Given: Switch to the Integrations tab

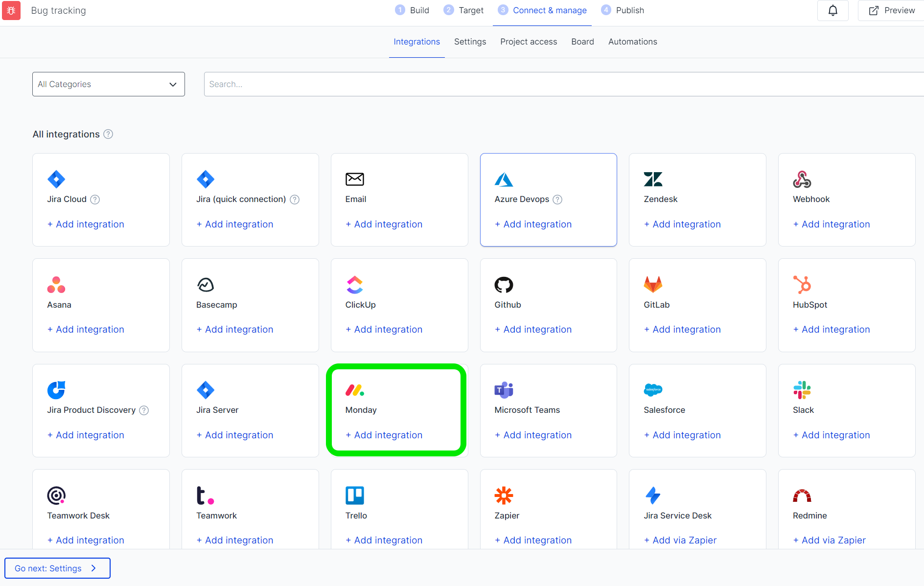Looking at the screenshot, I should [x=417, y=42].
